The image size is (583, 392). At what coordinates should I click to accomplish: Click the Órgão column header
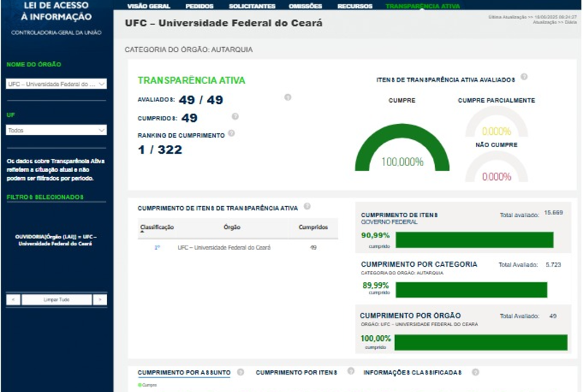point(232,227)
